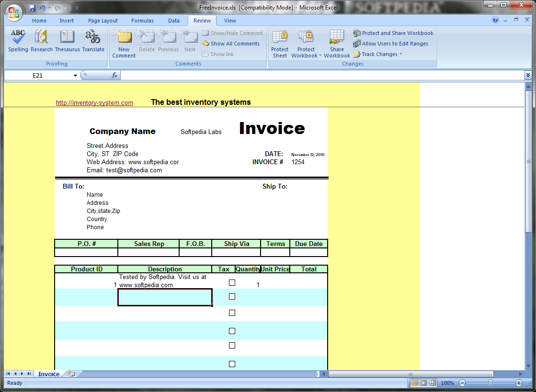
Task: Open Excel Help question mark
Action: 495,20
